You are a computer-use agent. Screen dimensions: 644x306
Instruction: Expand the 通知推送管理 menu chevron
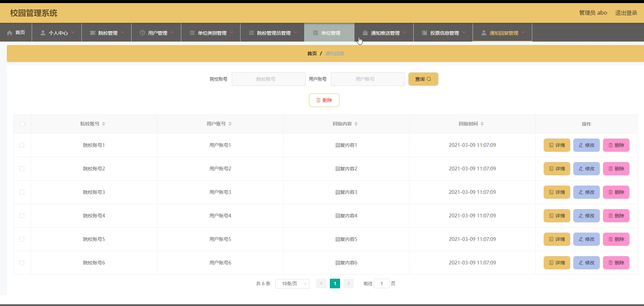point(404,32)
